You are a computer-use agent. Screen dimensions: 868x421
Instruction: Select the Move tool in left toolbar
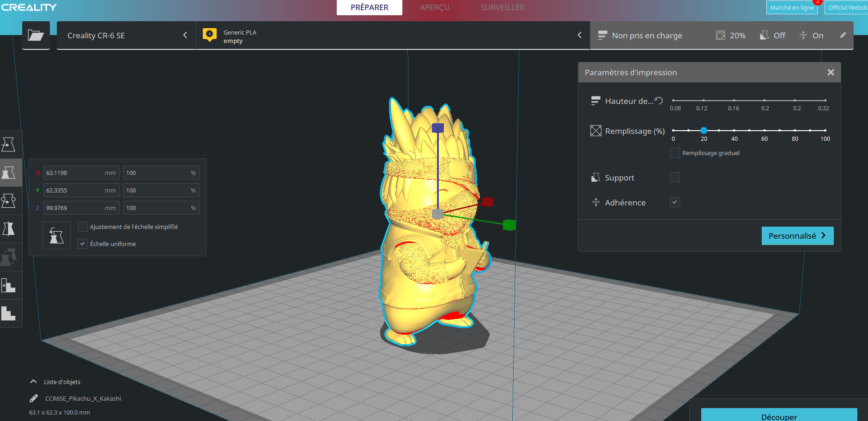coord(9,144)
